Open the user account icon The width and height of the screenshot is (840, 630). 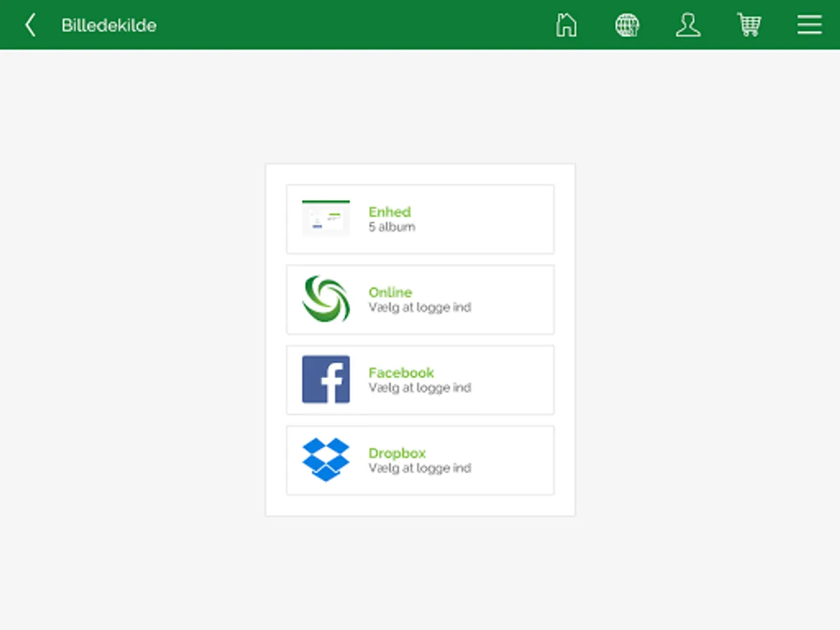(688, 25)
